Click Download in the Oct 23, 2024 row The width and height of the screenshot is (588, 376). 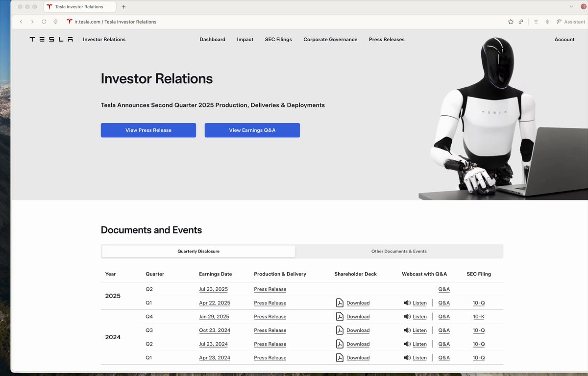[x=358, y=330]
